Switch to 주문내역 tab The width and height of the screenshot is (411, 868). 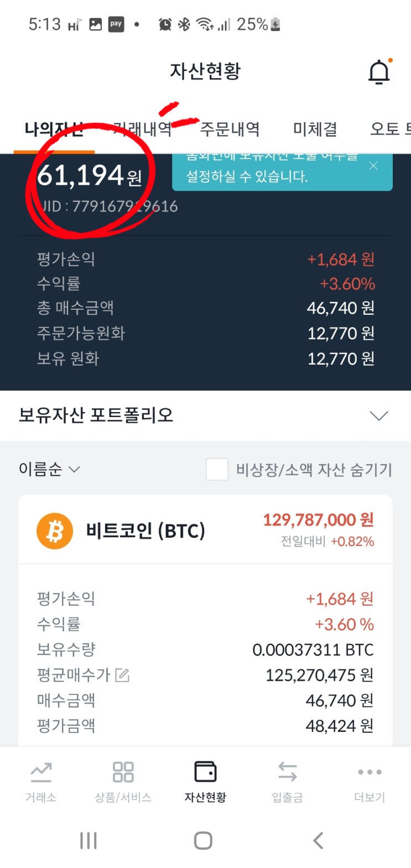coord(230,129)
